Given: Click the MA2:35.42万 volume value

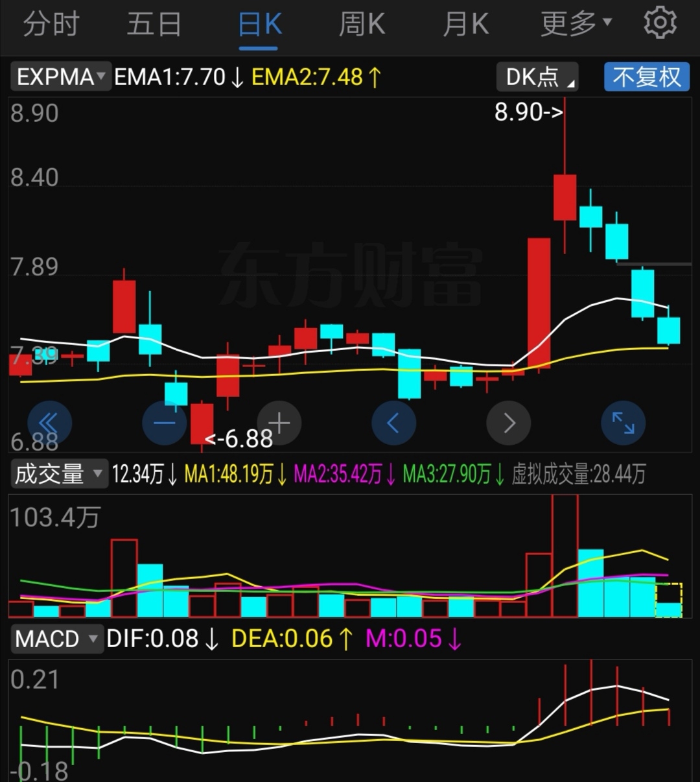Looking at the screenshot, I should coord(345,474).
